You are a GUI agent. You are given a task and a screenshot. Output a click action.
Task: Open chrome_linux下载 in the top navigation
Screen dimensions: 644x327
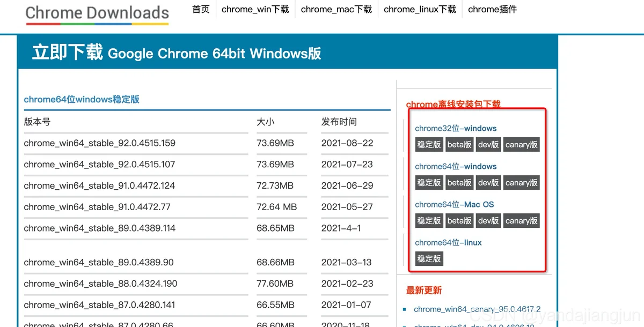[x=420, y=9]
